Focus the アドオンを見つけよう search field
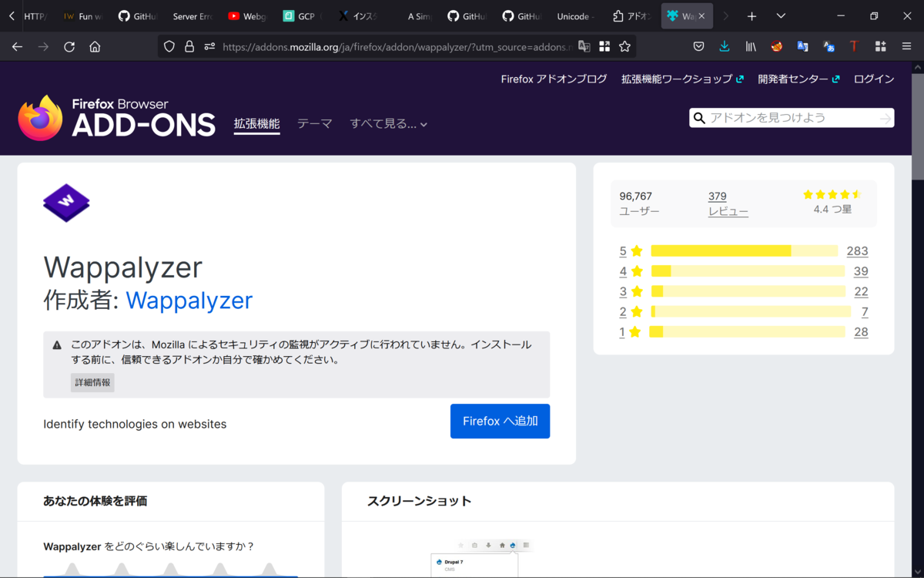 (x=792, y=118)
